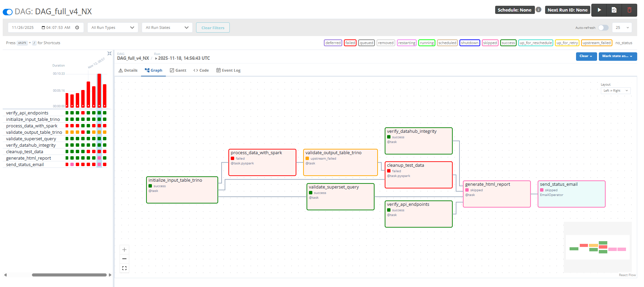Click the schedule info icon
This screenshot has height=287, width=644.
pos(539,10)
